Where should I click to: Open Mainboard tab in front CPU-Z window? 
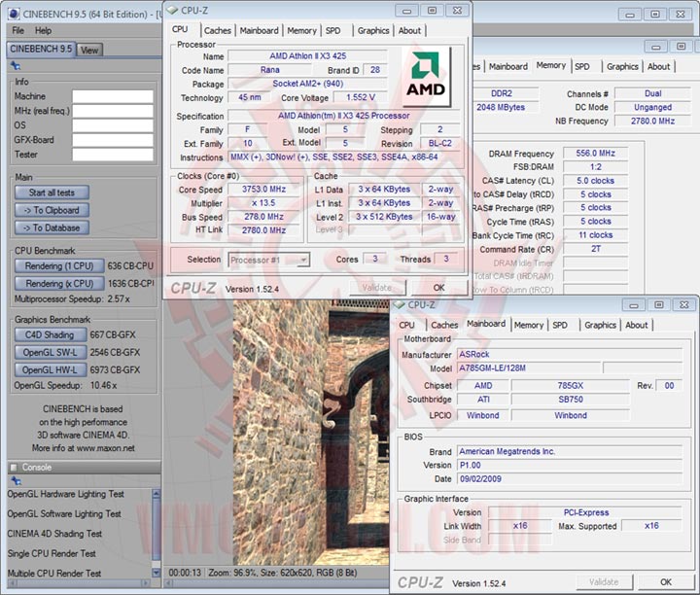(x=259, y=30)
